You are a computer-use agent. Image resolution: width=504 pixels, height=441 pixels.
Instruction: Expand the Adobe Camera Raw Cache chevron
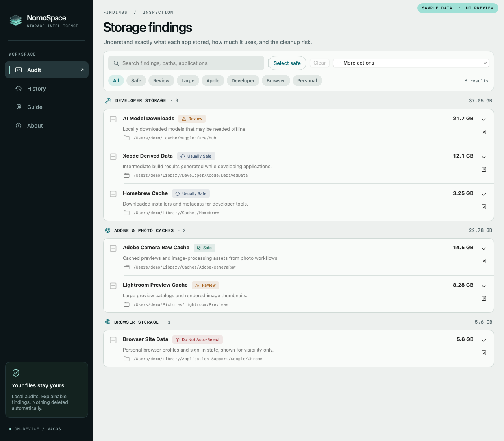point(484,248)
